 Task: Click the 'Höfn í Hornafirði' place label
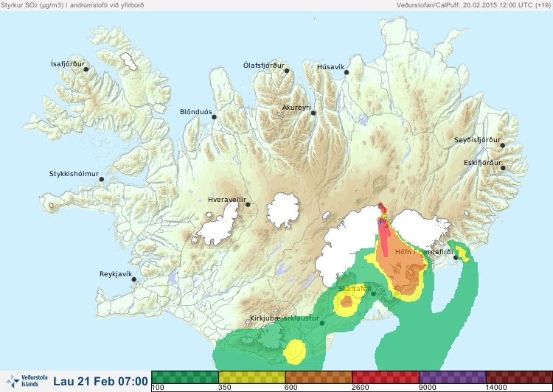coord(424,252)
